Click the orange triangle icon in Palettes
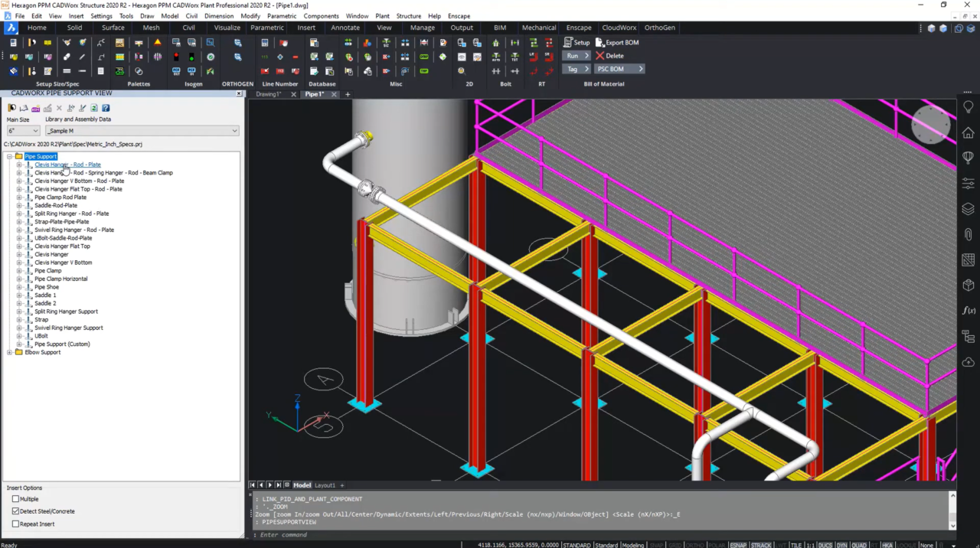This screenshot has width=980, height=548. (x=158, y=42)
